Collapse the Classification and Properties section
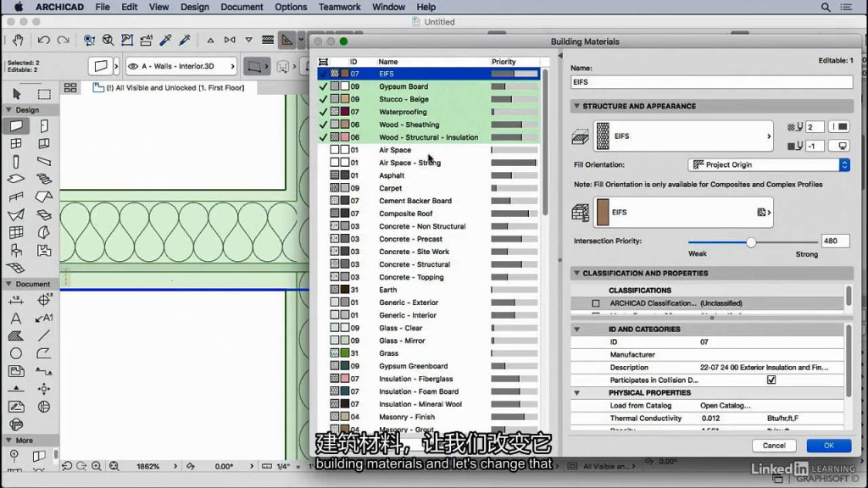This screenshot has width=868, height=488. [576, 273]
